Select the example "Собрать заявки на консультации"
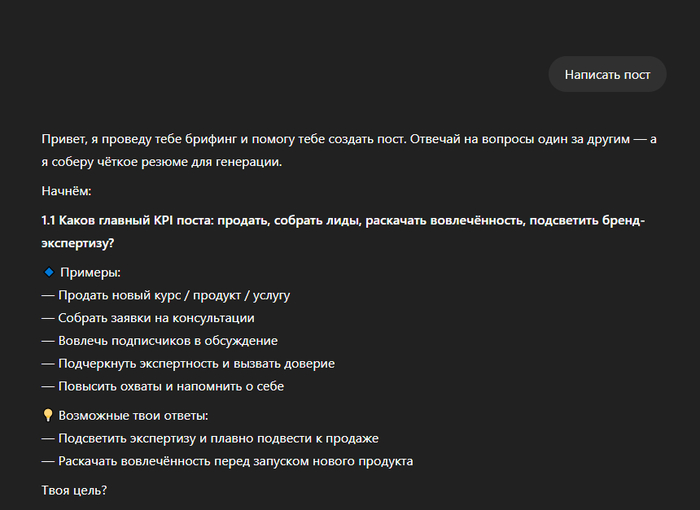700x510 pixels. [x=148, y=318]
